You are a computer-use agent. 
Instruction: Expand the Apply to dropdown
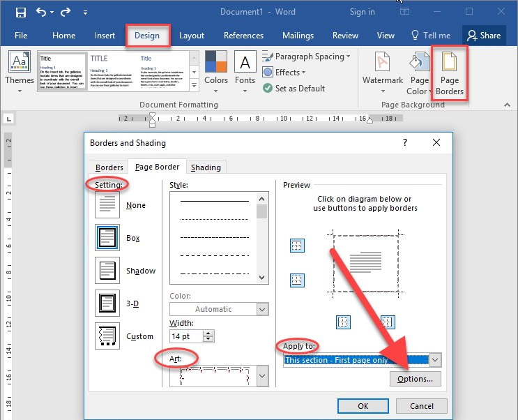(x=435, y=360)
